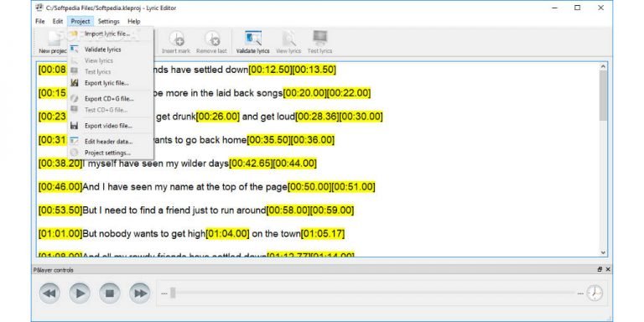Click lyric text 'I myself have seen my wilder days'
The height and width of the screenshot is (322, 644).
[156, 164]
